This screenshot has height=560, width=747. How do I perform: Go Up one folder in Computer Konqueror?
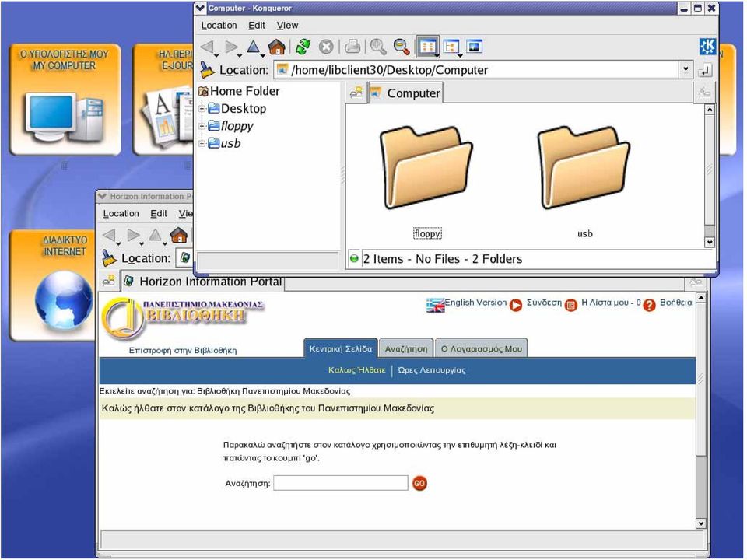254,46
